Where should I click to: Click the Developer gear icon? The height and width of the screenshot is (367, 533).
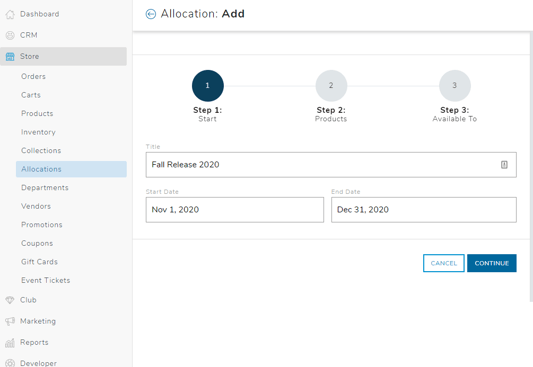tap(10, 363)
